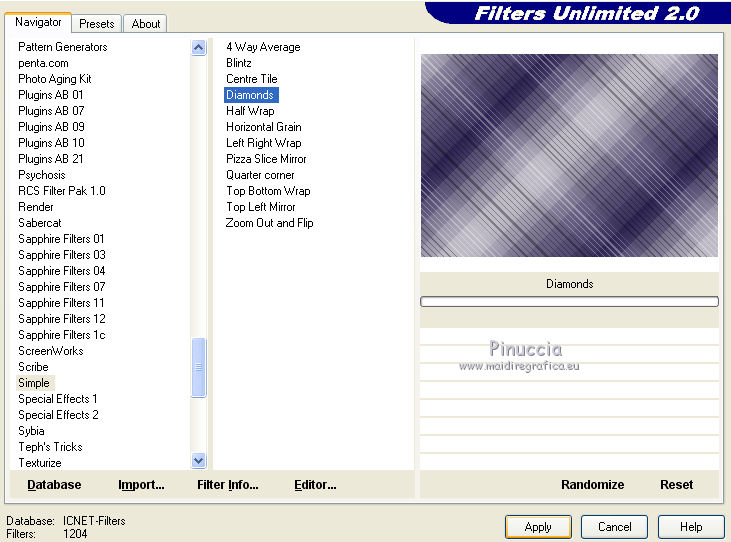Screen dimensions: 731x542
Task: Choose the Diamonds filter
Action: tap(251, 95)
